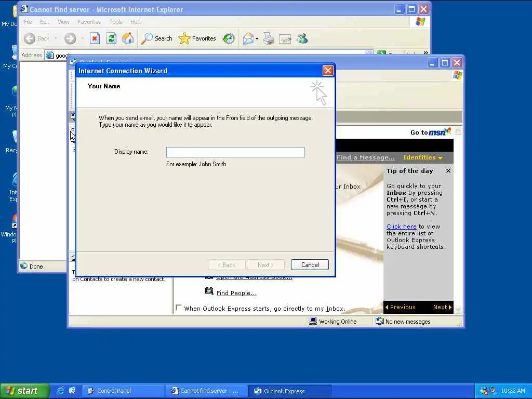This screenshot has width=532, height=399.
Task: Click the No new messages status icon
Action: [380, 321]
